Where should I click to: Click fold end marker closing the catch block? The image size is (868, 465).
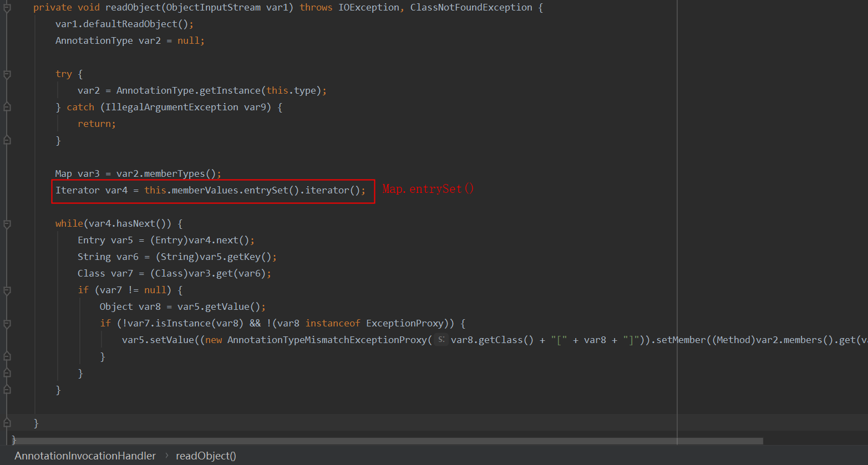coord(7,141)
